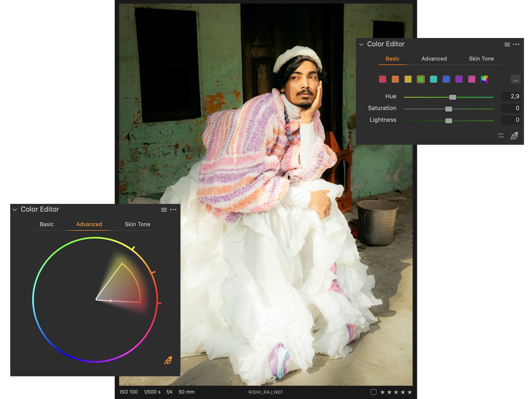Open the more options menu of the top Color Editor

tap(516, 44)
